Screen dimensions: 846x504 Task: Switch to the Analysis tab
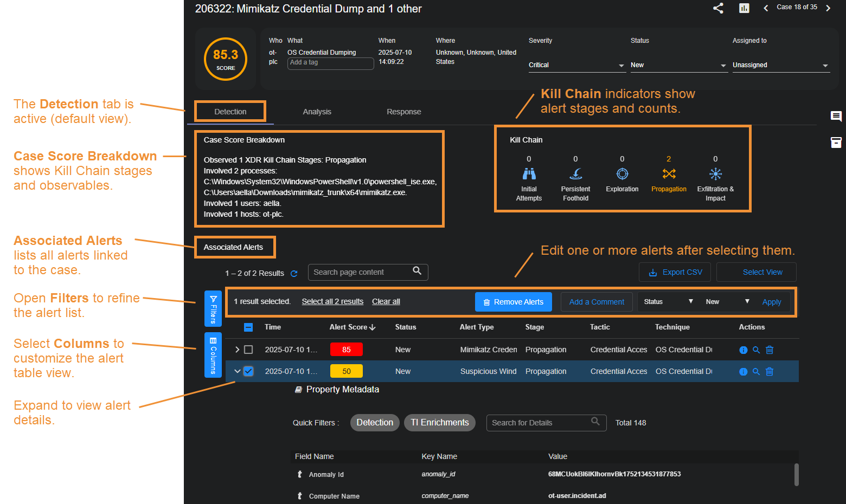[x=317, y=112]
